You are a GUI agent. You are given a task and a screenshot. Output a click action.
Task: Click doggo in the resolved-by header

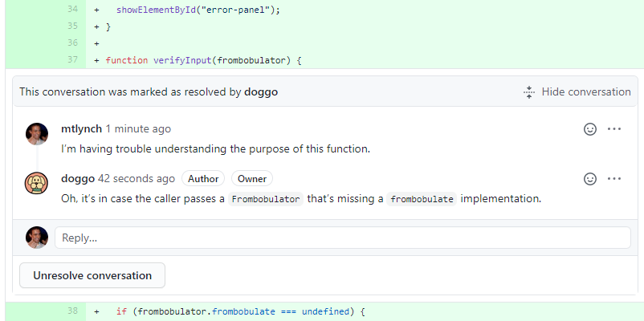(x=261, y=92)
